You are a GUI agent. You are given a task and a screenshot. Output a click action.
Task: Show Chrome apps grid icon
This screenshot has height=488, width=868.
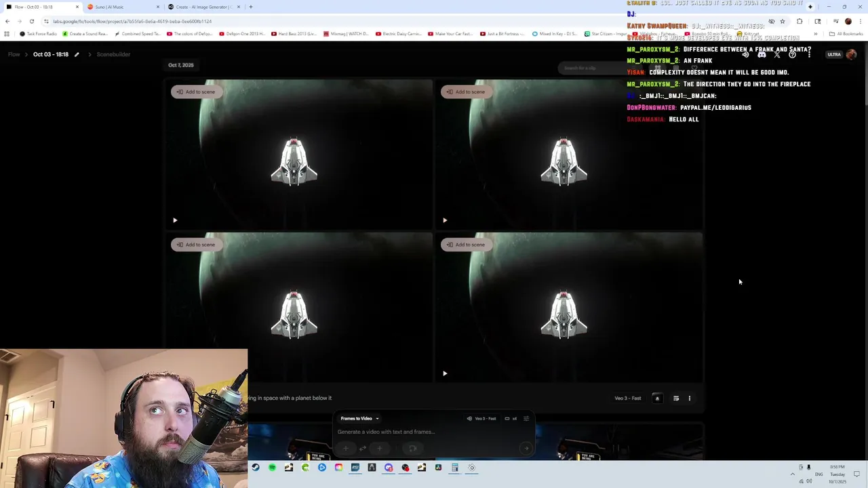7,34
